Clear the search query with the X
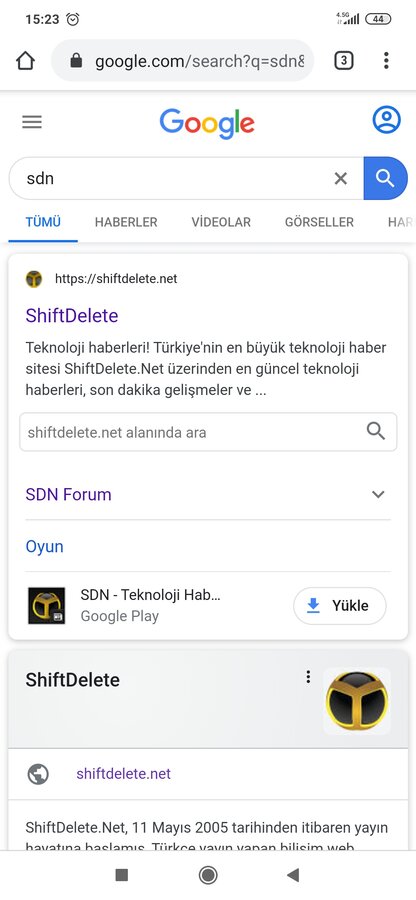416x900 pixels. pos(341,179)
